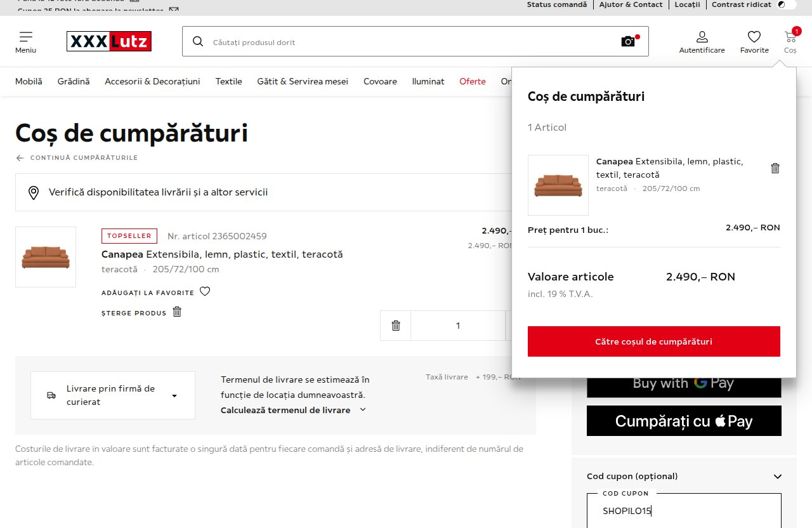Click Canapea product title in popup
The height and width of the screenshot is (528, 812).
pos(670,168)
